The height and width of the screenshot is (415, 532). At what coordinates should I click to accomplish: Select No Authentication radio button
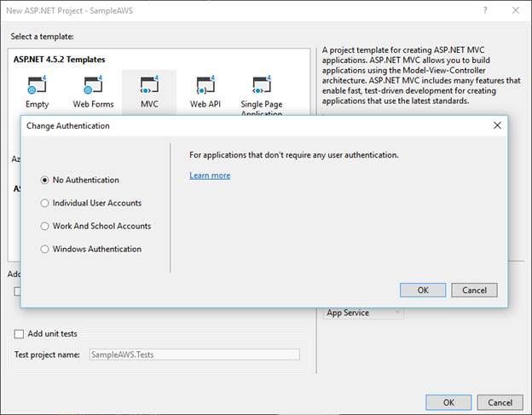44,180
